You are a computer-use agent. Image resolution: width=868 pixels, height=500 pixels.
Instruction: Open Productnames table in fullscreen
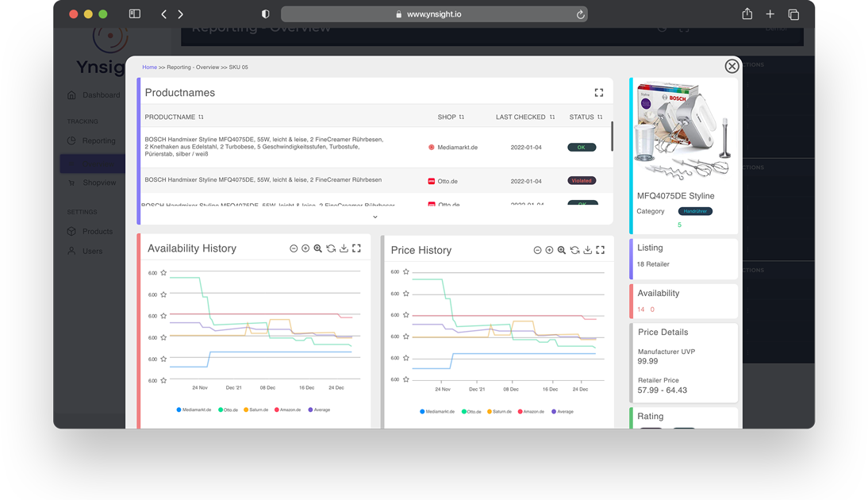599,93
